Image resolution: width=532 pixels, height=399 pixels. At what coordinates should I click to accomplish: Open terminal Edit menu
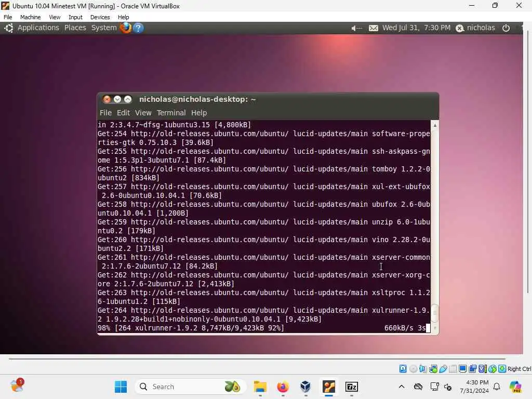click(124, 113)
